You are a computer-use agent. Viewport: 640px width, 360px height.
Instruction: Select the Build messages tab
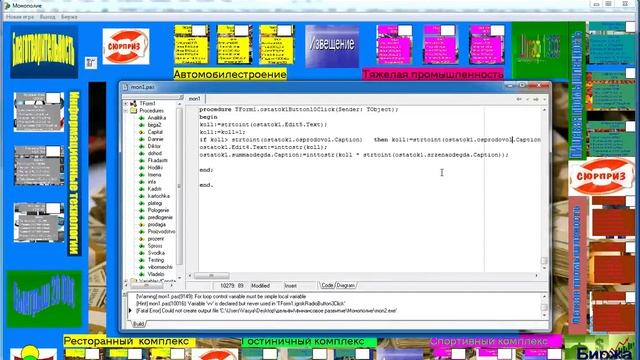[138, 324]
